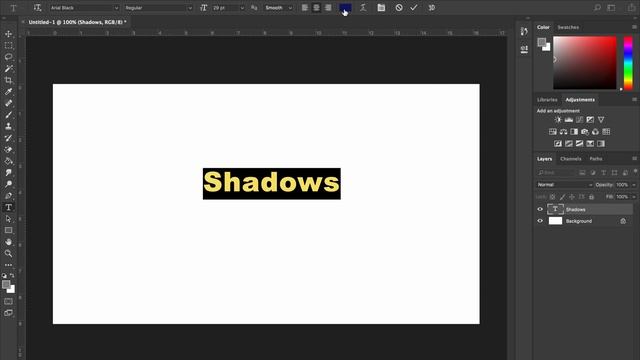Switch to the Swatches tab
This screenshot has width=640, height=360.
point(568,27)
